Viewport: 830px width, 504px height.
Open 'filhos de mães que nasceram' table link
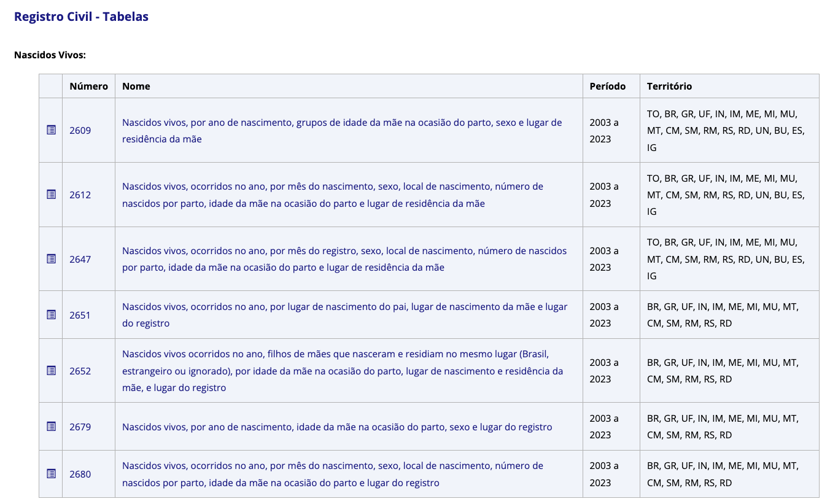(335, 355)
